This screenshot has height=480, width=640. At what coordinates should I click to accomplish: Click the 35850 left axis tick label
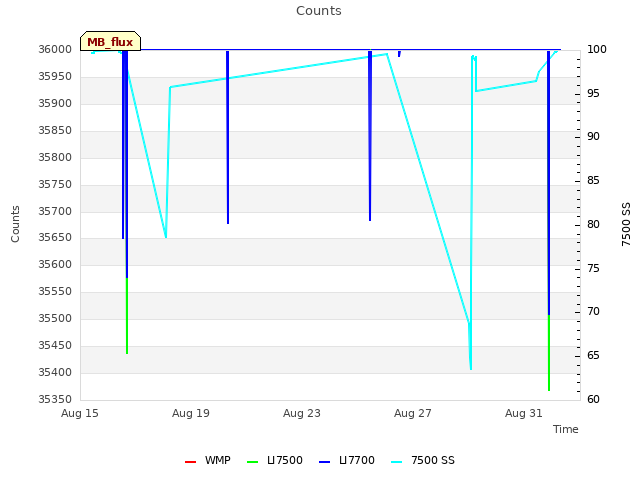click(55, 130)
